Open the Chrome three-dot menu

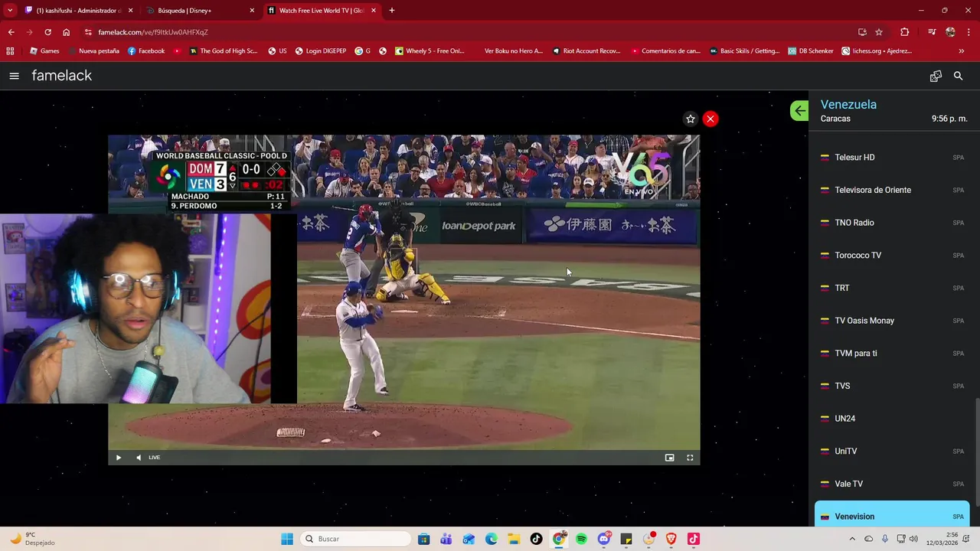[969, 32]
